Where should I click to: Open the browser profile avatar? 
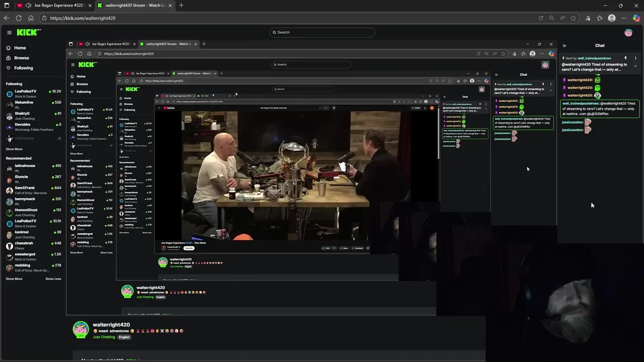click(612, 18)
